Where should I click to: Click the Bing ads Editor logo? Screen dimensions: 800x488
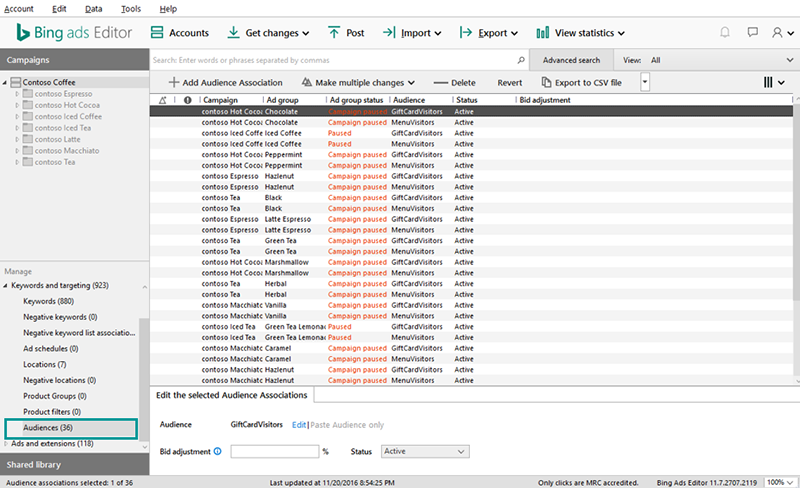click(x=74, y=33)
